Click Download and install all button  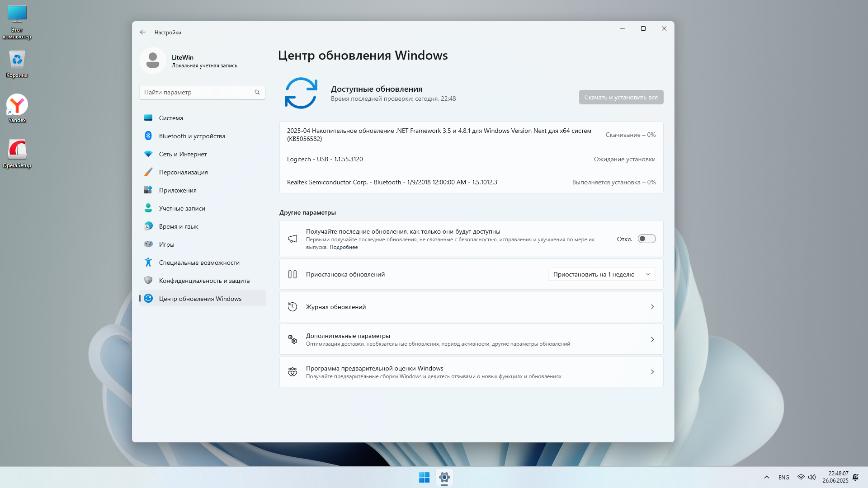point(621,97)
